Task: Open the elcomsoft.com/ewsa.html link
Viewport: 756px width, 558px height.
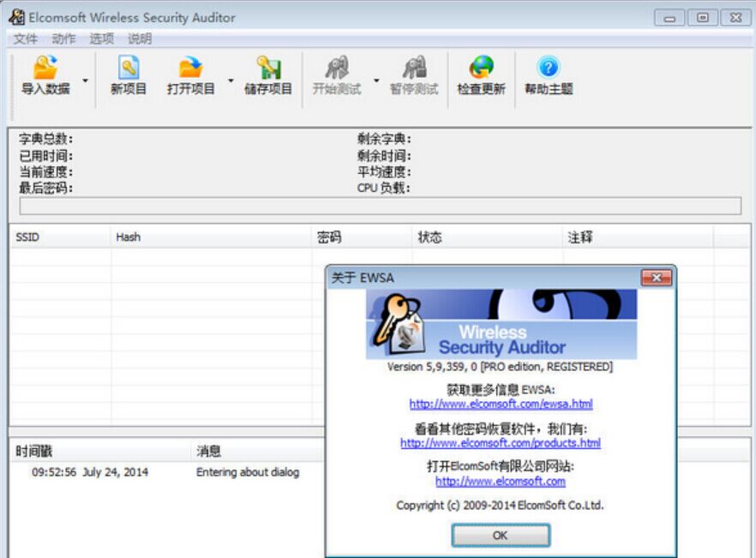Action: 501,405
